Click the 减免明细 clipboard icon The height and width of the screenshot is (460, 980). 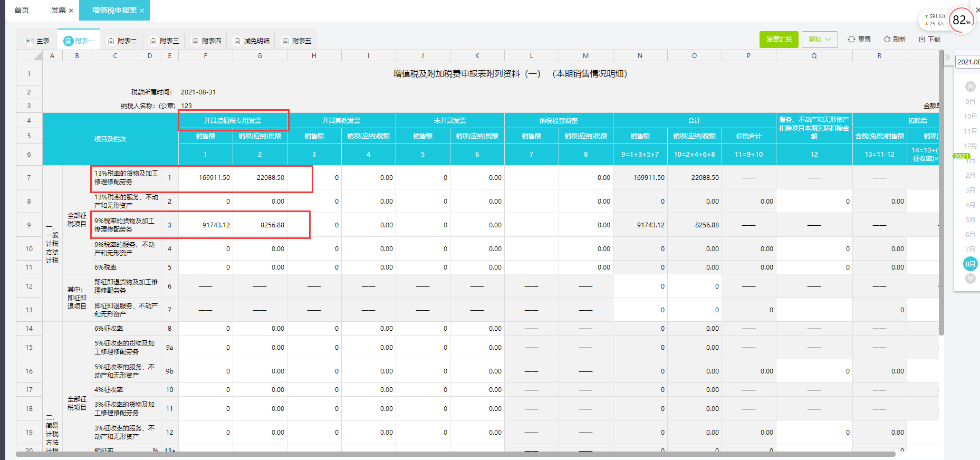[x=237, y=41]
